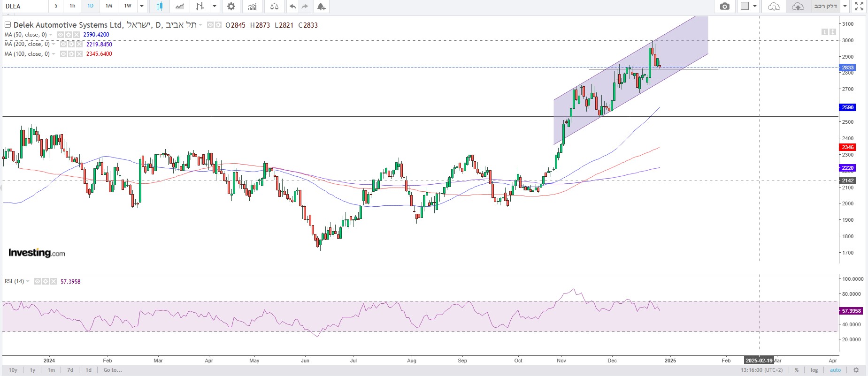Select the 1D interval
This screenshot has width=868, height=376.
91,6
